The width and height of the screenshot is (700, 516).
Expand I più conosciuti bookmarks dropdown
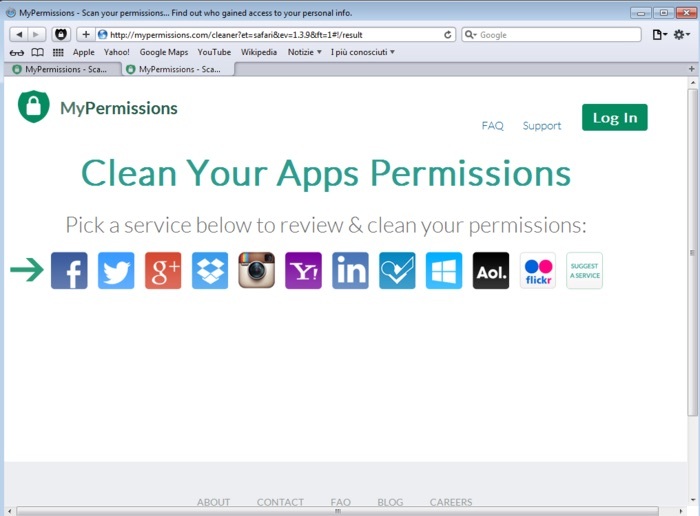point(362,52)
